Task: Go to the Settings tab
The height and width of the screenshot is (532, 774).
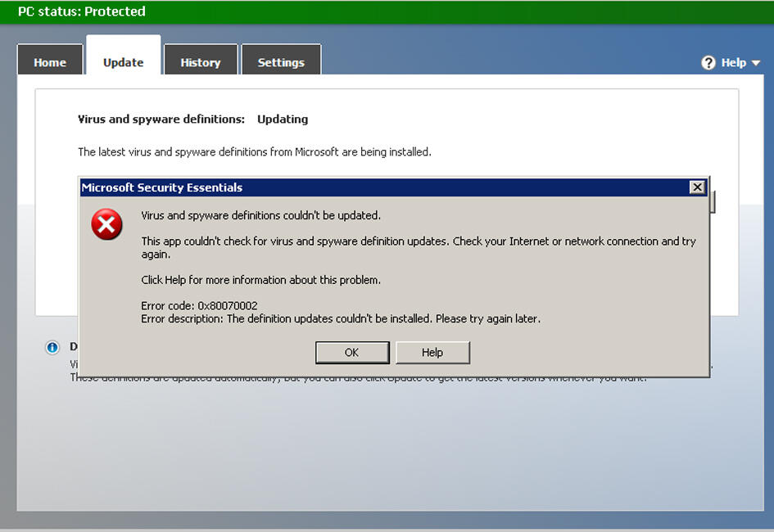Action: click(281, 61)
